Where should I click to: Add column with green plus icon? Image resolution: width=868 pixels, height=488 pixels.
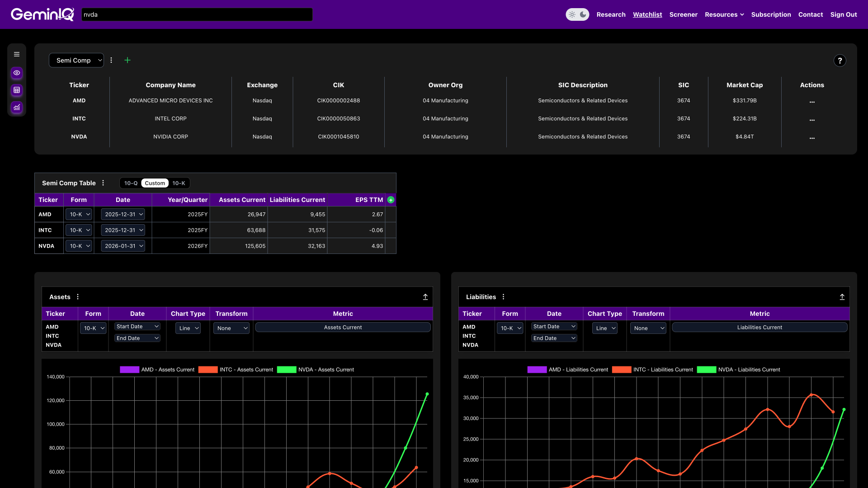point(391,200)
